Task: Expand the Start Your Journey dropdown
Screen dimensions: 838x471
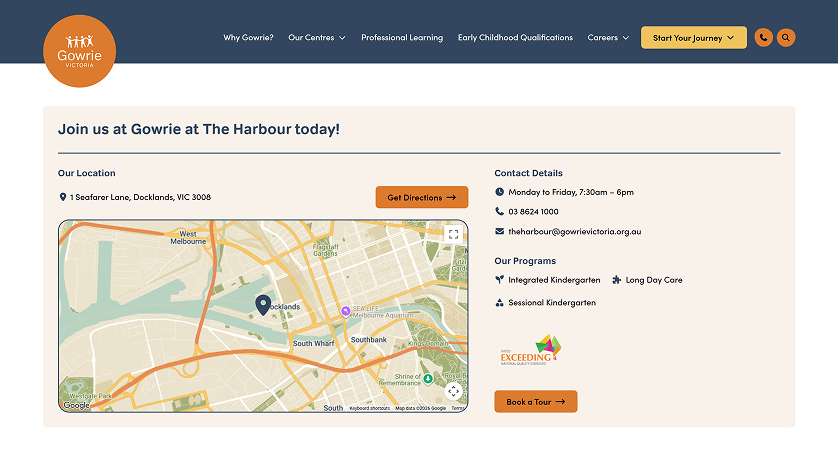Action: pos(694,38)
